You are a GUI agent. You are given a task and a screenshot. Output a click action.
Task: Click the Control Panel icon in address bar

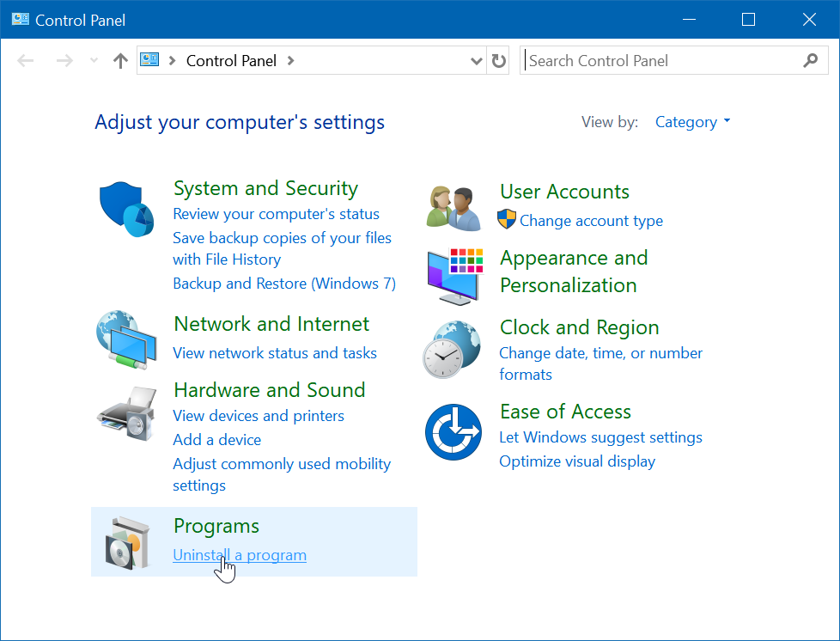(x=149, y=59)
